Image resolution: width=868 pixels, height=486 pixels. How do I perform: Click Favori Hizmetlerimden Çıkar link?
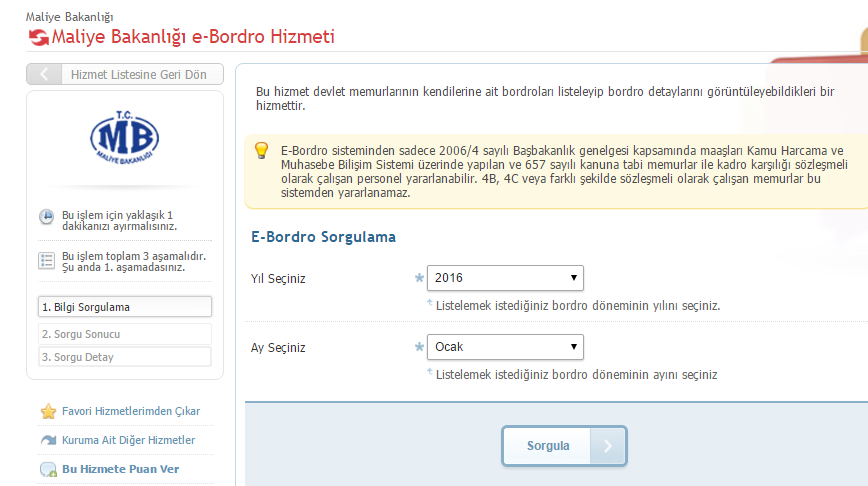point(131,411)
